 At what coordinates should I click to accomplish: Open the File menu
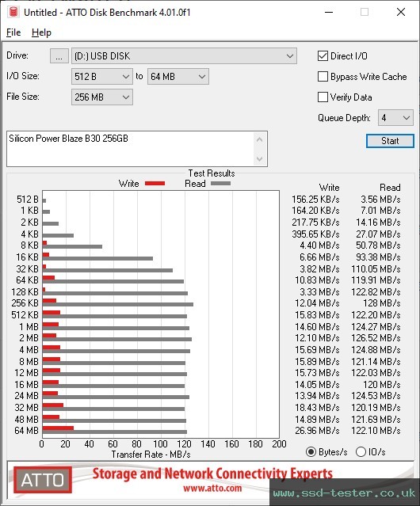click(13, 32)
